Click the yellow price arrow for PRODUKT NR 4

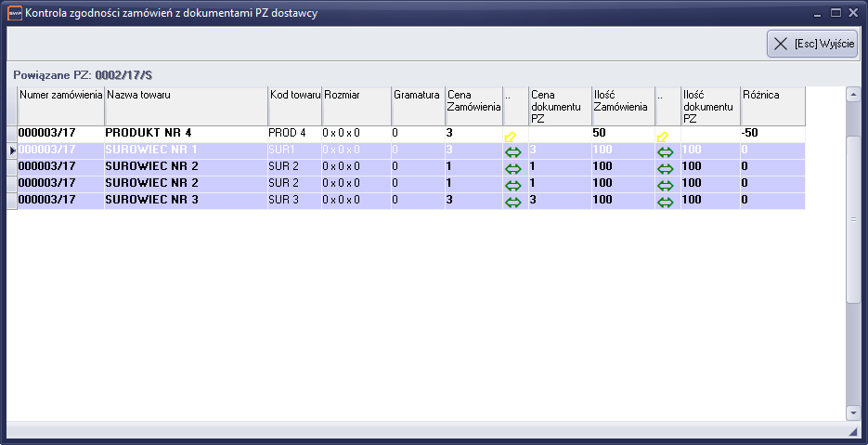click(x=511, y=136)
